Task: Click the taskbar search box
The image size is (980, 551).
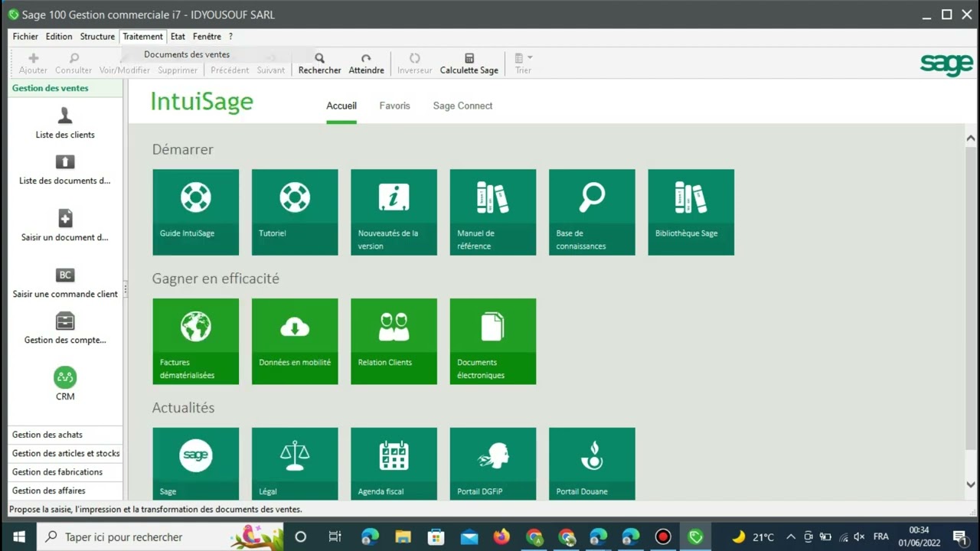Action: click(160, 536)
